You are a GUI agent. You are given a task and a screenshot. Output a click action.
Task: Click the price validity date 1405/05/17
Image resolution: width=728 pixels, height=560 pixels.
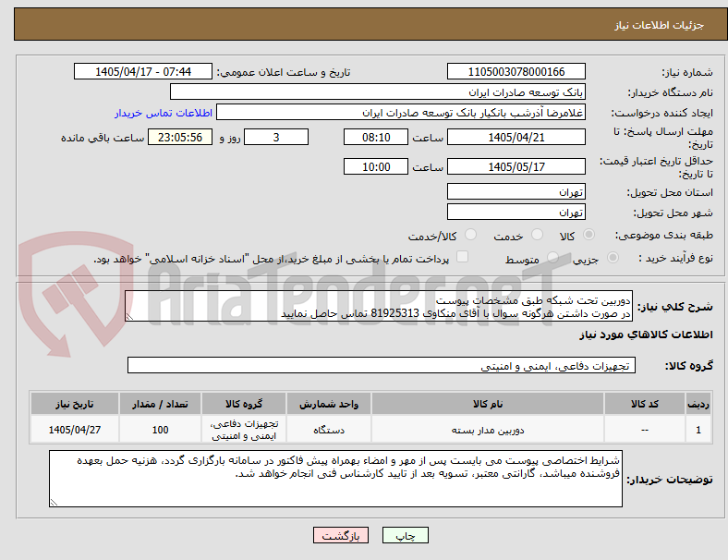(x=516, y=166)
